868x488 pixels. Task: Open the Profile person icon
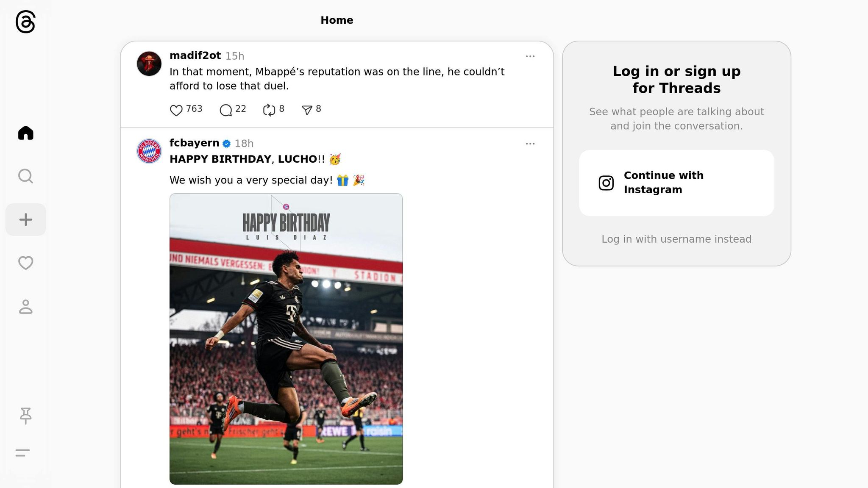(x=25, y=307)
